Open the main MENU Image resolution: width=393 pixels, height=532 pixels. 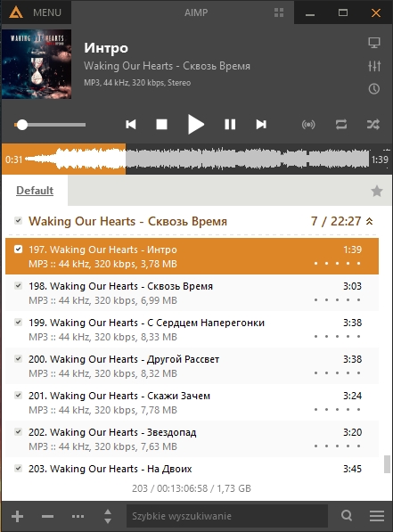click(x=36, y=12)
